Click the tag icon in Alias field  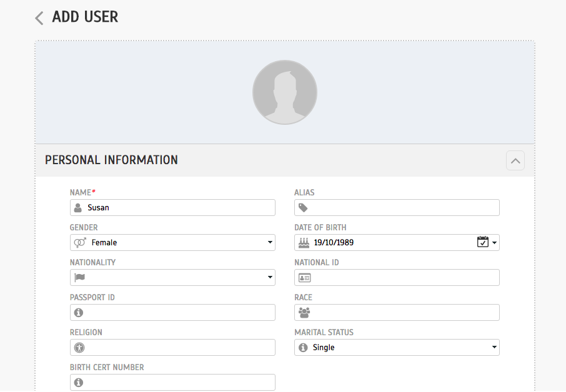click(x=303, y=208)
